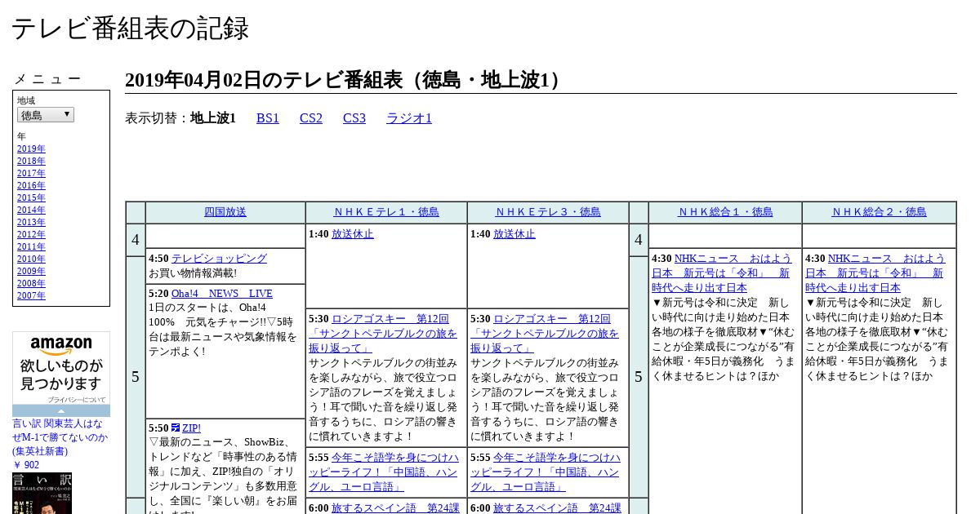Open ロシアゴスキー 第12回 in Eテレ3 column
980x514 pixels.
point(546,333)
